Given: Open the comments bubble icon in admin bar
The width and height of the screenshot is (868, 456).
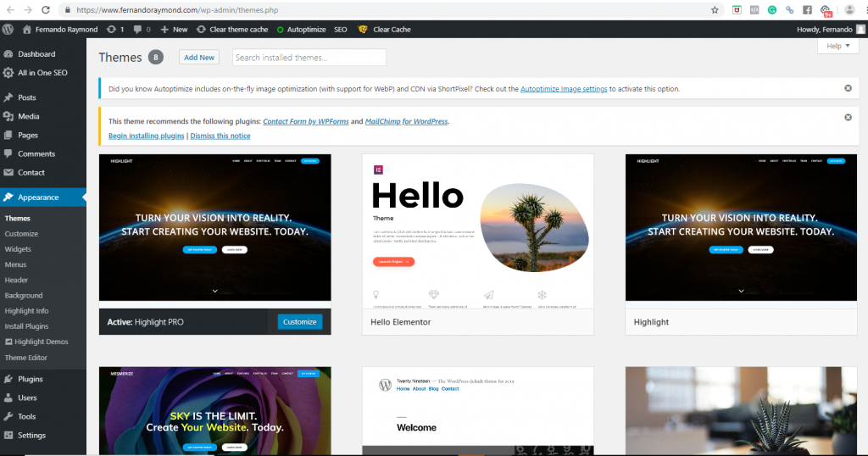Looking at the screenshot, I should pyautogui.click(x=142, y=30).
